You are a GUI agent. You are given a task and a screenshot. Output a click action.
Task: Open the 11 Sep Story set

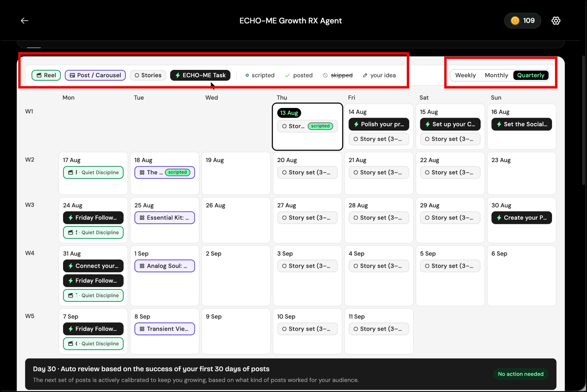(379, 329)
